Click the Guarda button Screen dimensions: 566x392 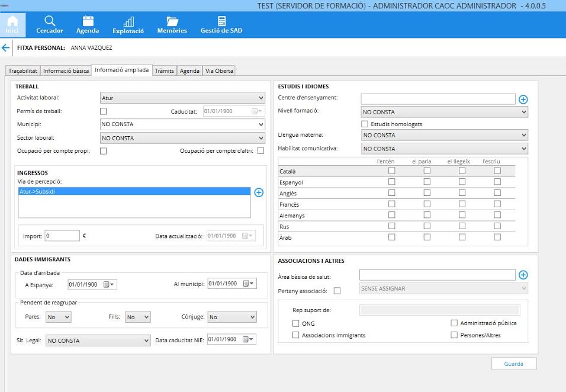[x=513, y=364]
